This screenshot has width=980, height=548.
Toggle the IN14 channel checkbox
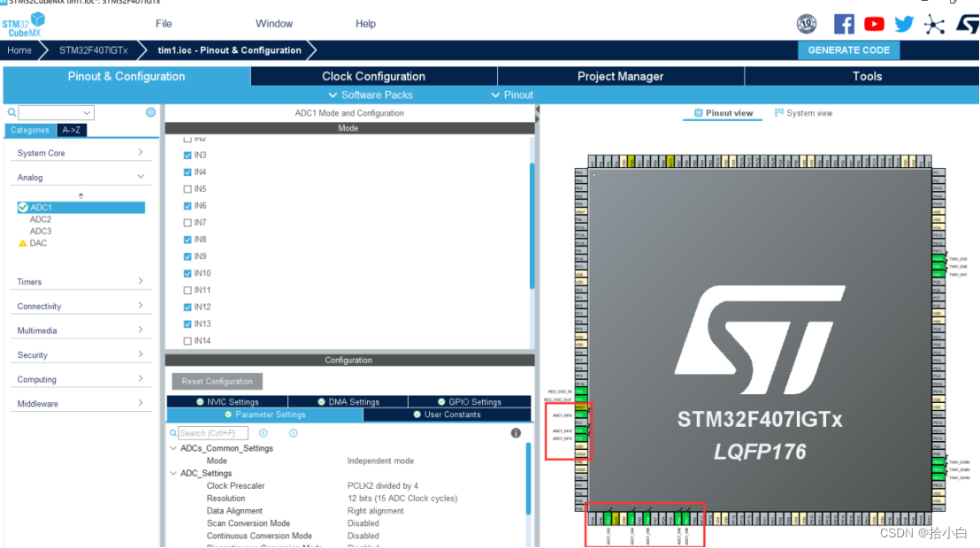coord(189,340)
